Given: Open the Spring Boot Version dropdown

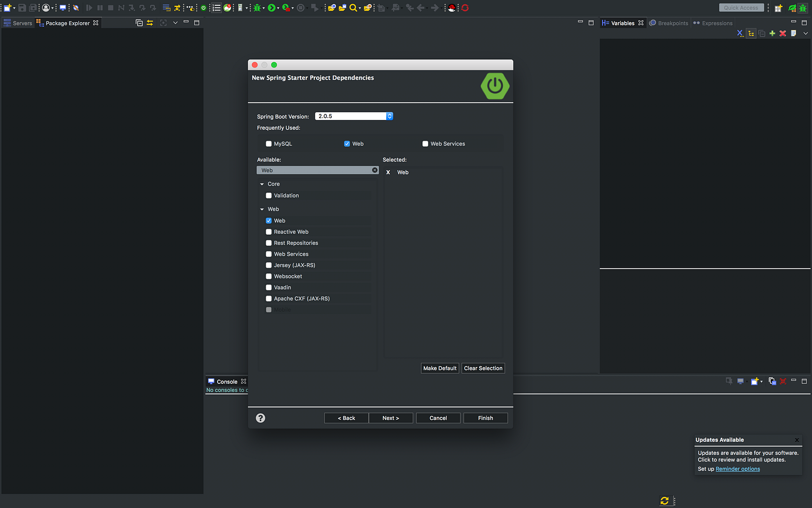Looking at the screenshot, I should [354, 116].
